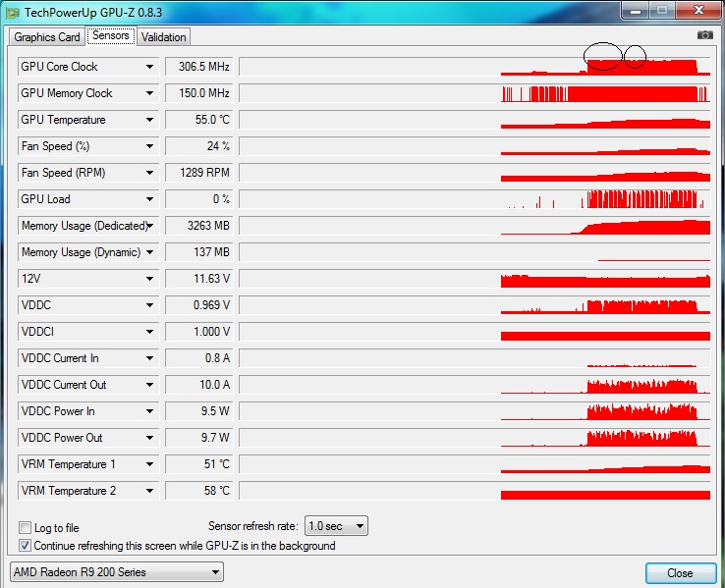Open the 12V sensor dropdown
725x588 pixels.
click(x=149, y=279)
